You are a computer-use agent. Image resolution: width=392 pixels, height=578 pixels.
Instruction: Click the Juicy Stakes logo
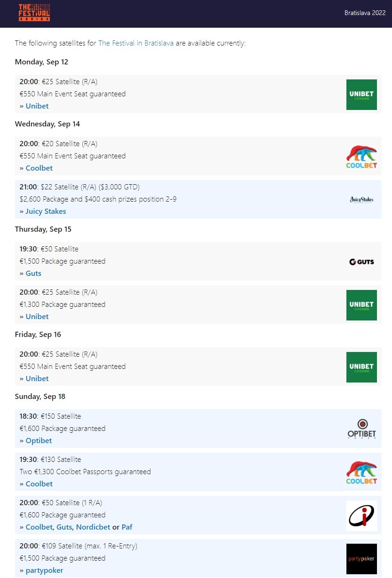[x=361, y=200]
